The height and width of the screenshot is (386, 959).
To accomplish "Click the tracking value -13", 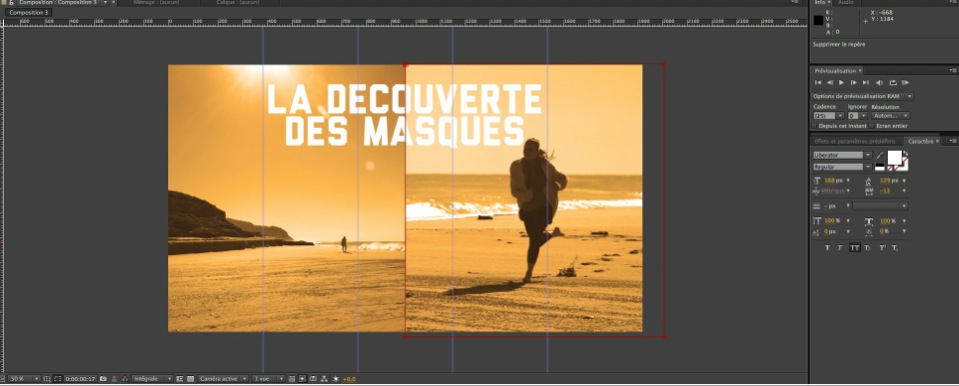I will point(884,191).
